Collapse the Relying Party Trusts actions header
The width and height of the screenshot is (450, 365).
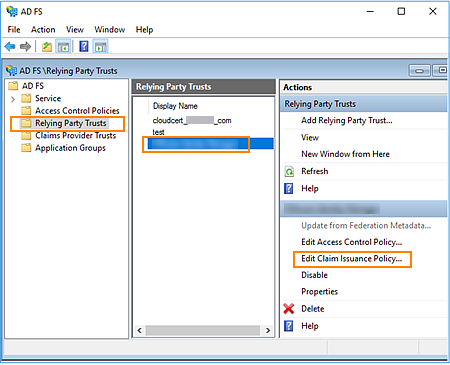point(364,104)
